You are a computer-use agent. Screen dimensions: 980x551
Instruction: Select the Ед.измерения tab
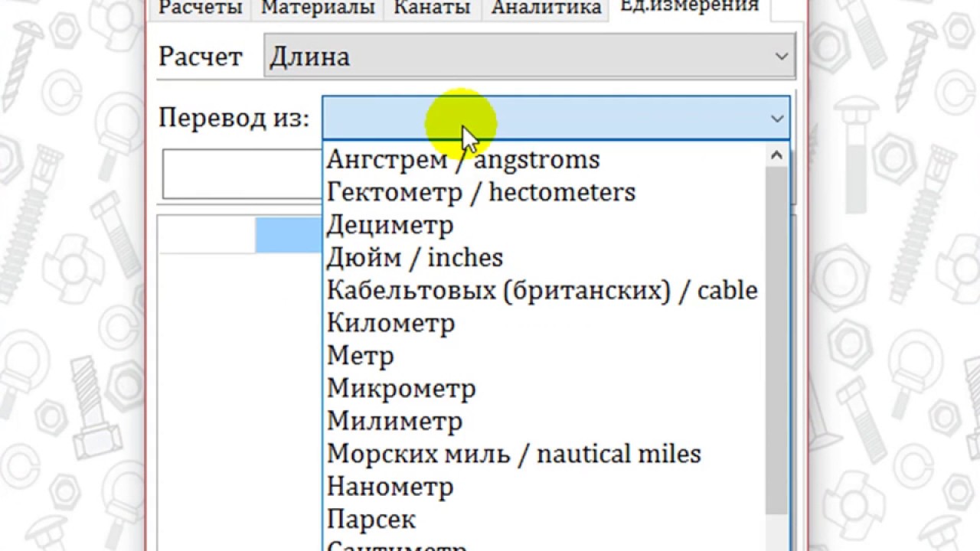[x=689, y=6]
